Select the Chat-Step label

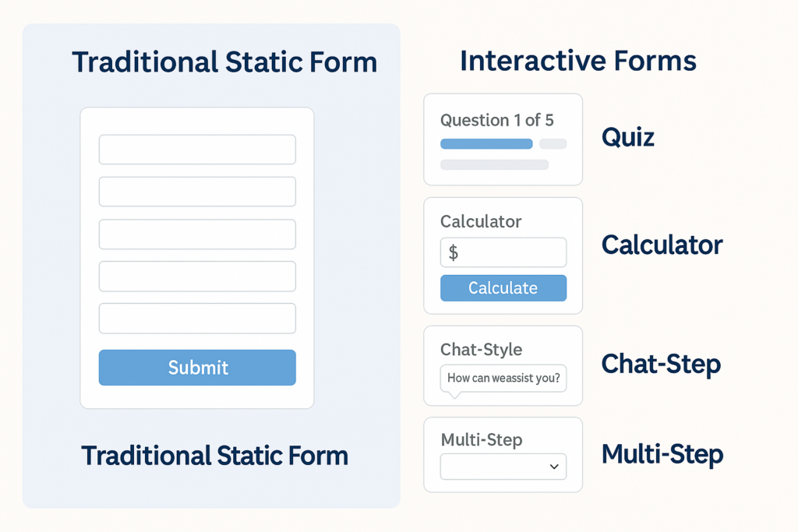tap(661, 364)
